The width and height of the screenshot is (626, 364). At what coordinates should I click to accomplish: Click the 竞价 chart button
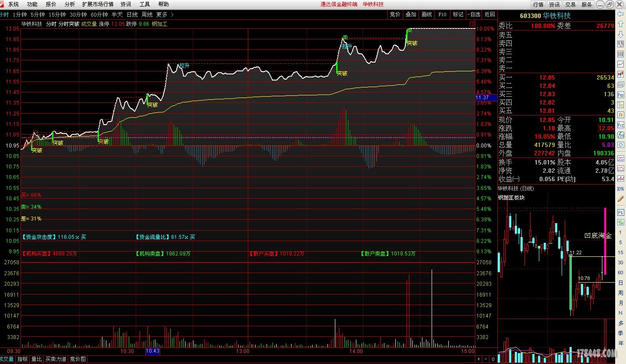pyautogui.click(x=395, y=14)
